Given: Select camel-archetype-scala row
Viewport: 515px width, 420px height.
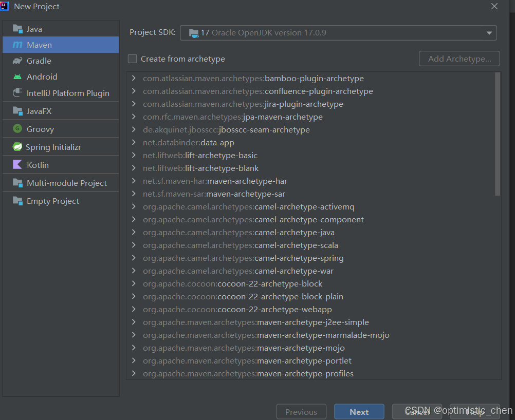Looking at the screenshot, I should (310, 245).
